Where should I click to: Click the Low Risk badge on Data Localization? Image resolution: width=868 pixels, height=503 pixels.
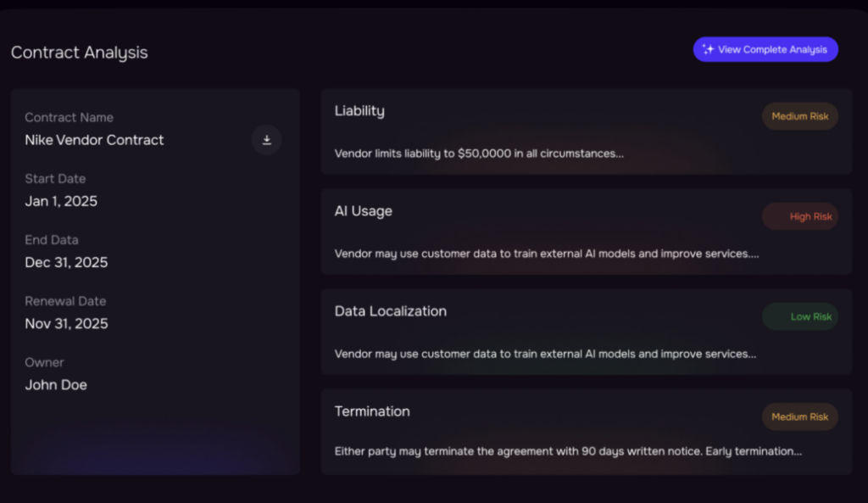tap(799, 316)
